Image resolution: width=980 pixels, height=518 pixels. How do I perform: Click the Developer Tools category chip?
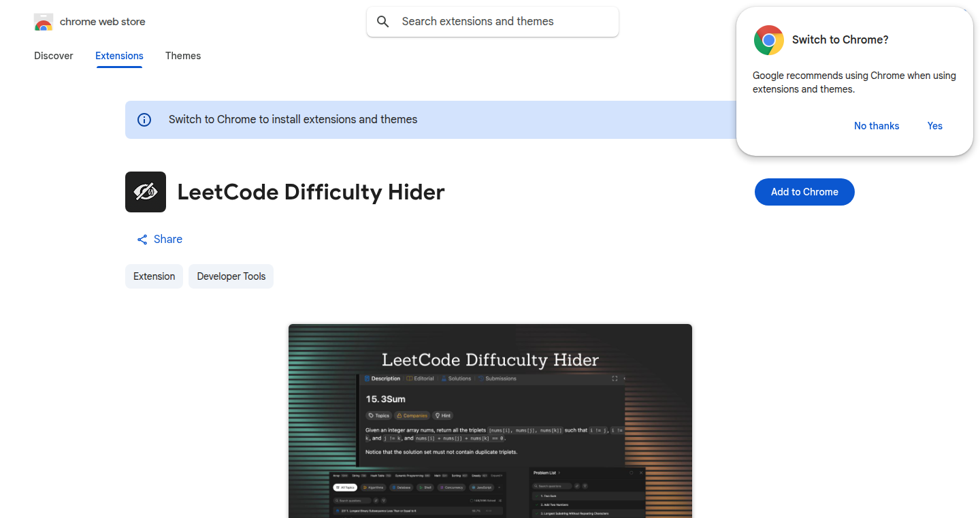pyautogui.click(x=231, y=276)
